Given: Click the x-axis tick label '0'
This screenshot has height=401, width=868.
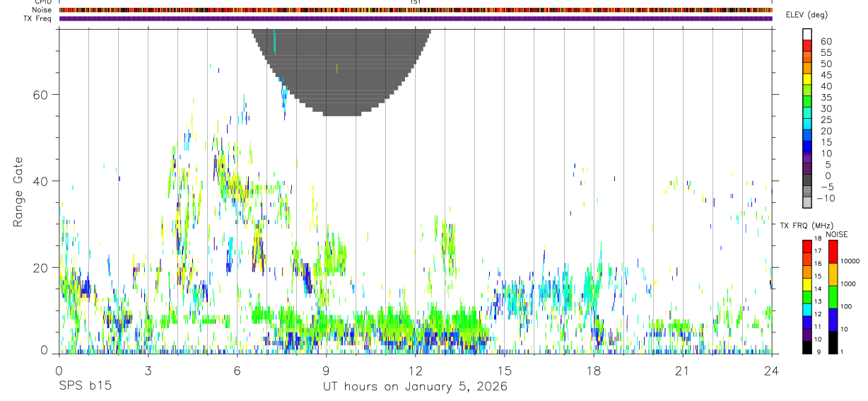Looking at the screenshot, I should point(59,371).
